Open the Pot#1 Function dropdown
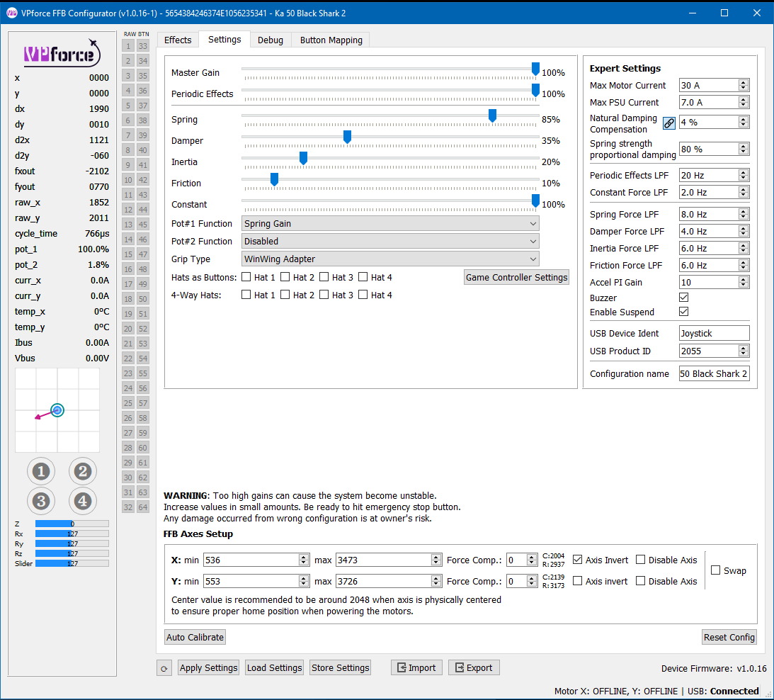774x700 pixels. click(x=390, y=224)
